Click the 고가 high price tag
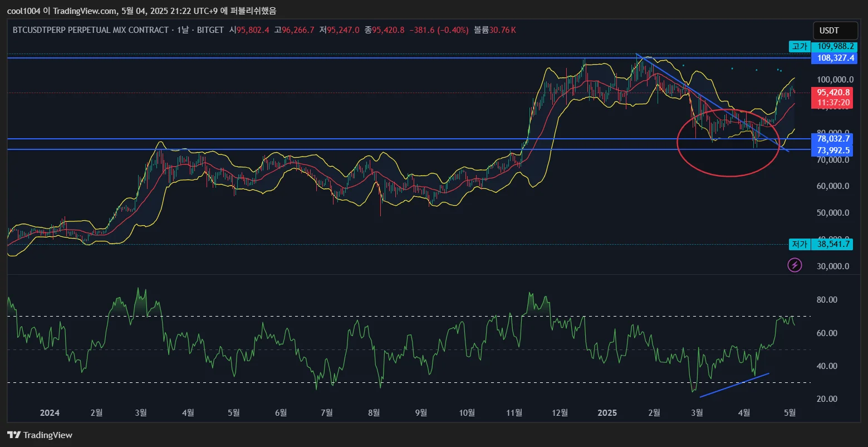Screen dimensions: 868x447 click(x=800, y=47)
